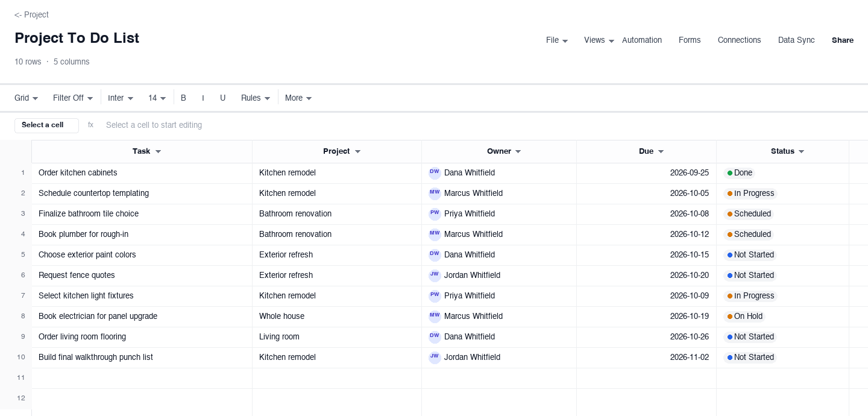Screen dimensions: 868x416
Task: Open Forms in the top bar
Action: tap(690, 40)
